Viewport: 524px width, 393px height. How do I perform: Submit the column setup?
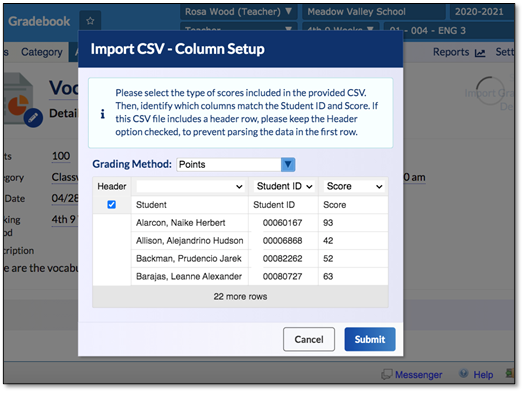pyautogui.click(x=370, y=339)
